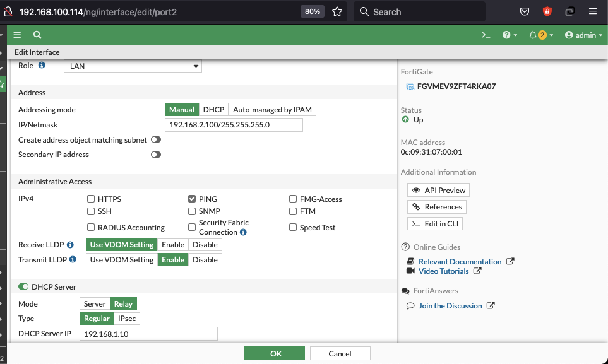Open the browser application menu
608x364 pixels.
click(592, 11)
